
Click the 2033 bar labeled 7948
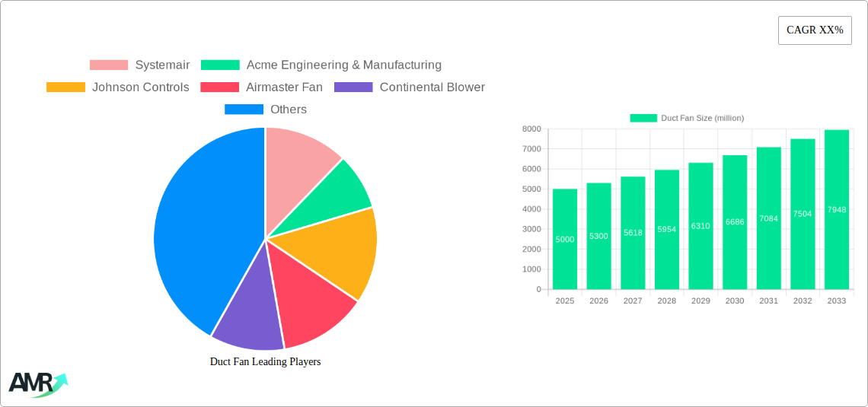(836, 210)
